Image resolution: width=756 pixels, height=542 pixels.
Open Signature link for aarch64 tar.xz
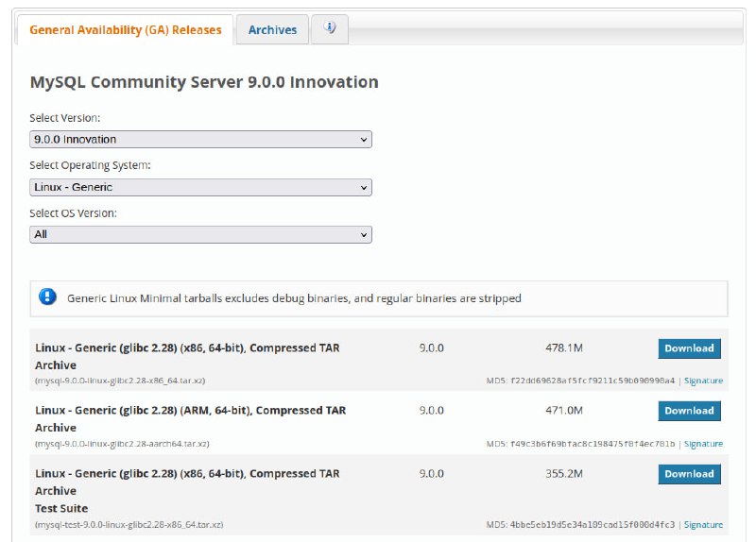[703, 444]
